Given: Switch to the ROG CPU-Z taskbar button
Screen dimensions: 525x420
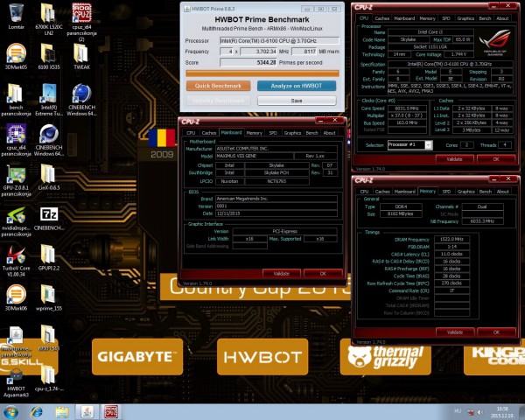Looking at the screenshot, I should click(x=111, y=412).
